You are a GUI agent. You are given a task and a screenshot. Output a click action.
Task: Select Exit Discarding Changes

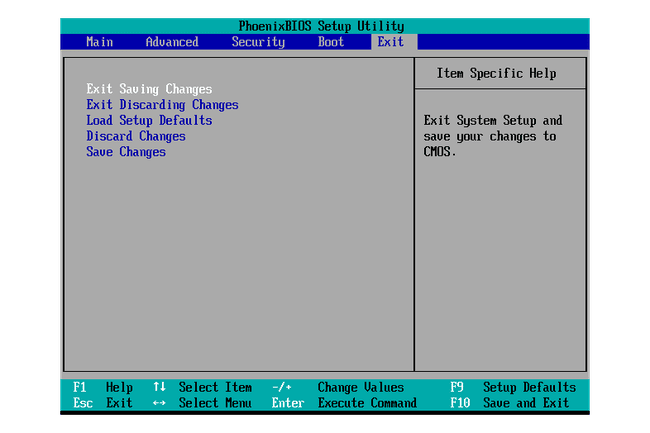(162, 105)
